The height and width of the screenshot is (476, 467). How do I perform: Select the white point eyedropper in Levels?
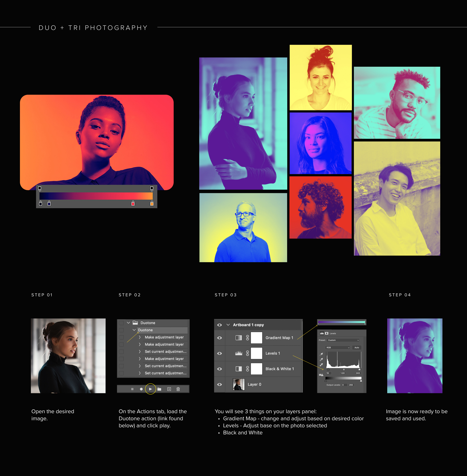pos(321,365)
